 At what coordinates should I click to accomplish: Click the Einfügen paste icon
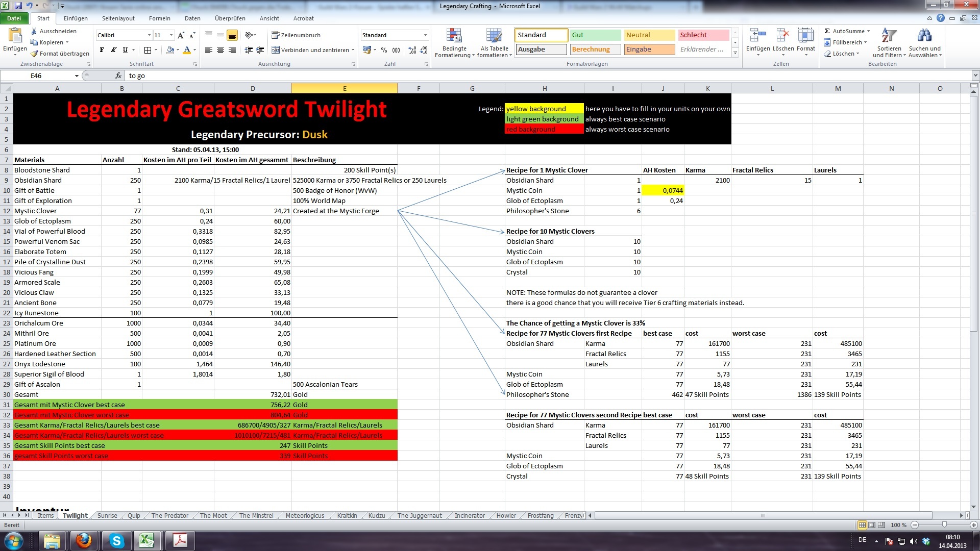[15, 36]
